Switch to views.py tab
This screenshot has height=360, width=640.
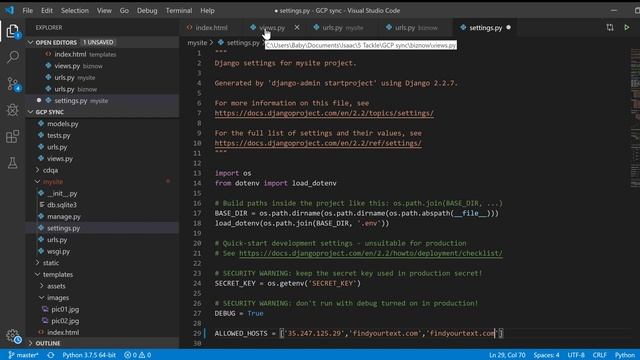pyautogui.click(x=272, y=28)
